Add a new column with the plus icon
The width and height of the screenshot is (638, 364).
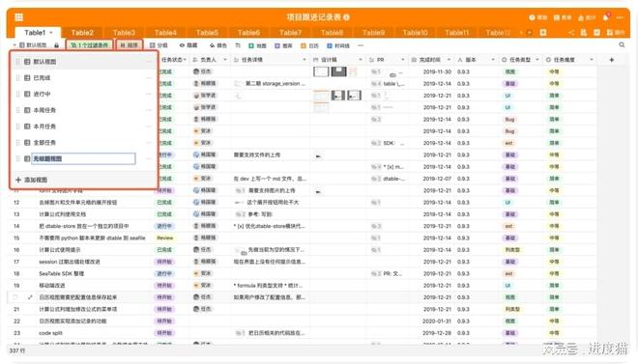click(612, 60)
